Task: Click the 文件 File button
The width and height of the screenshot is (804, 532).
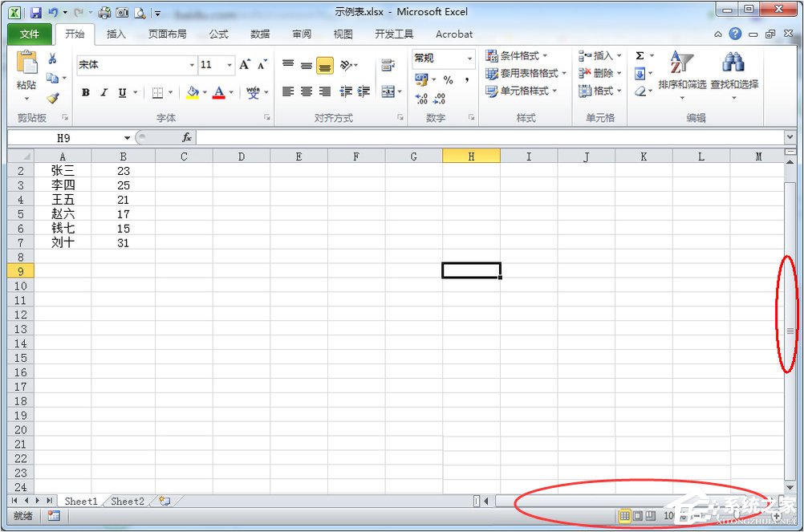Action: point(29,35)
